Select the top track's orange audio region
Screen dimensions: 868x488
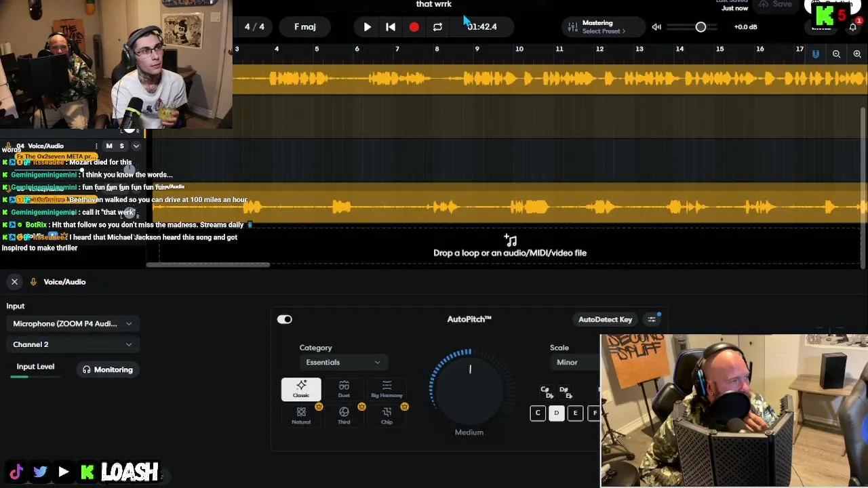pos(549,79)
